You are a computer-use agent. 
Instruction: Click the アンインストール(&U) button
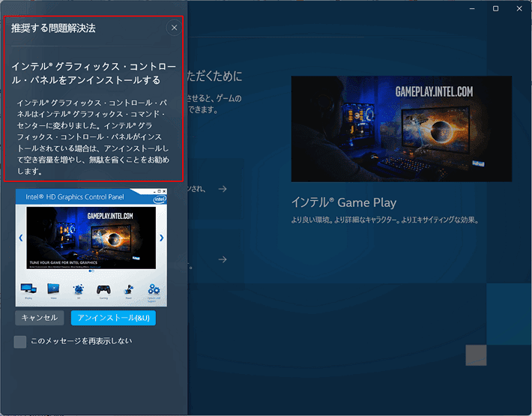click(x=113, y=318)
